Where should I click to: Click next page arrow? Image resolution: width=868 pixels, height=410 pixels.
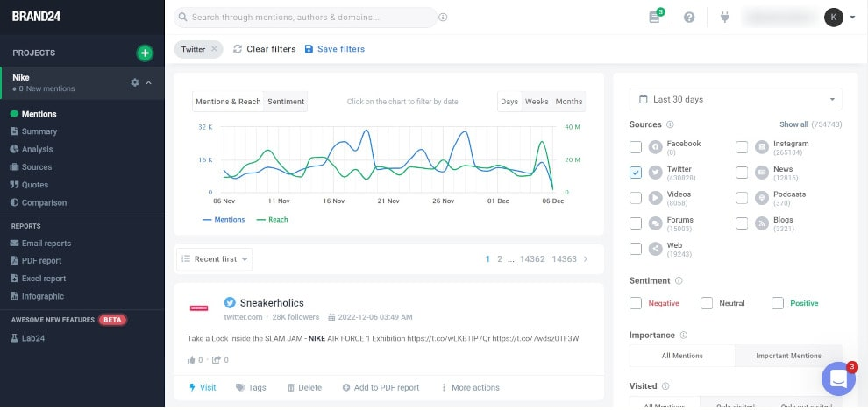pyautogui.click(x=586, y=259)
